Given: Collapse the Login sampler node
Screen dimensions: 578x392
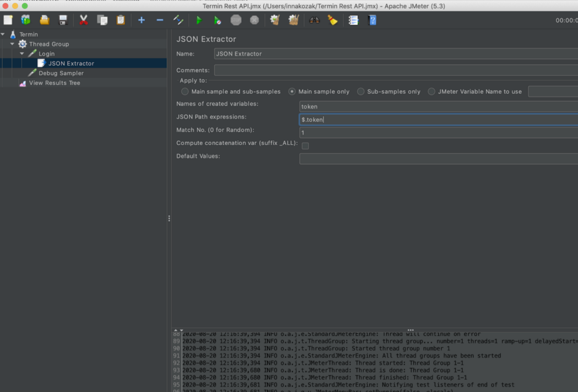Looking at the screenshot, I should [x=22, y=54].
